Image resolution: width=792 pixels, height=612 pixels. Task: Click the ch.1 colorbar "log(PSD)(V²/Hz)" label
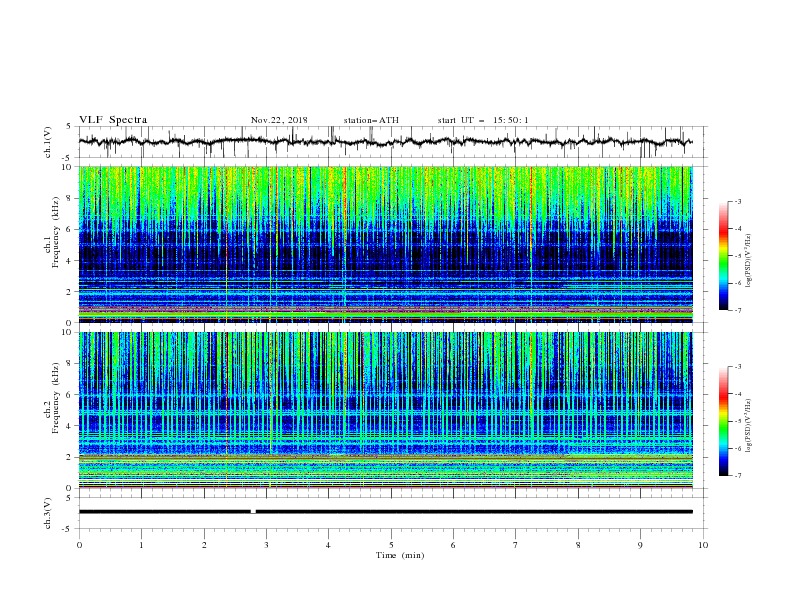coord(749,261)
